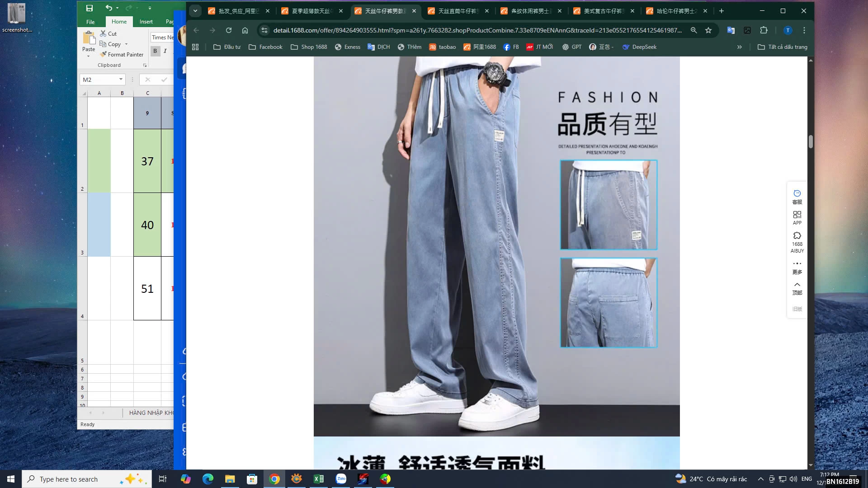Toggle Italic formatting in Excel
This screenshot has height=488, width=868.
[x=165, y=51]
